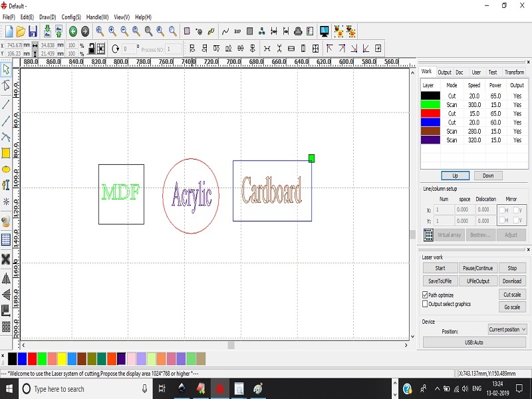Click the X Num field in Line/column setup
Image resolution: width=532 pixels, height=399 pixels.
pyautogui.click(x=444, y=209)
